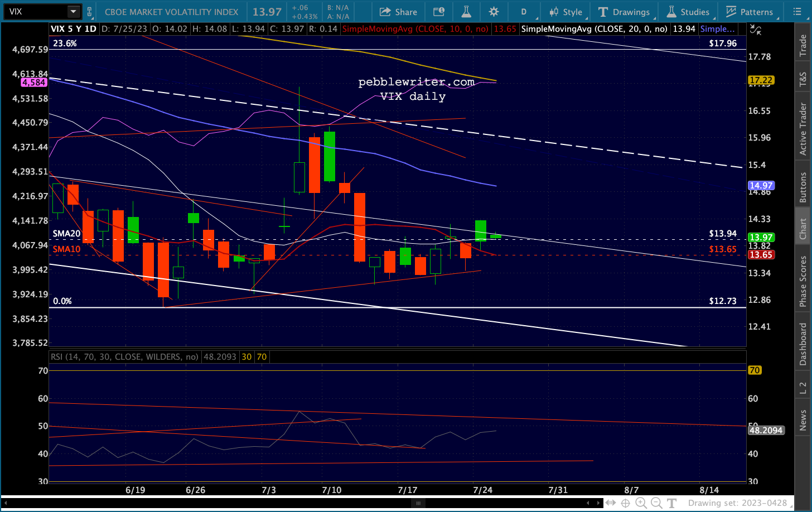Click the flask icon beside Share
This screenshot has width=812, height=512.
point(466,12)
